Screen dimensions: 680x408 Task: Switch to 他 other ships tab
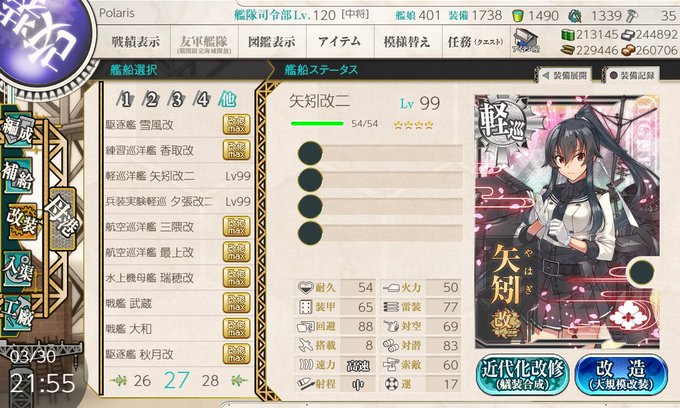click(227, 99)
